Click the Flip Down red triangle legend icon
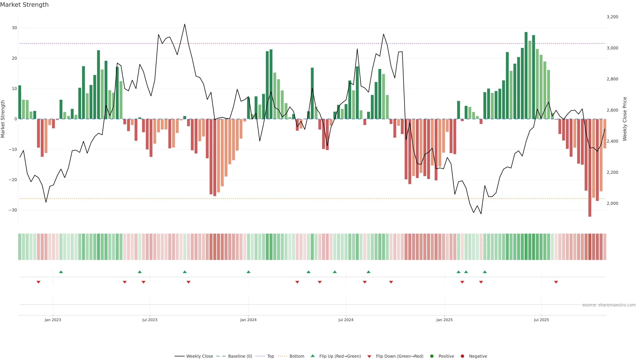This screenshot has height=362, width=644. pos(369,356)
